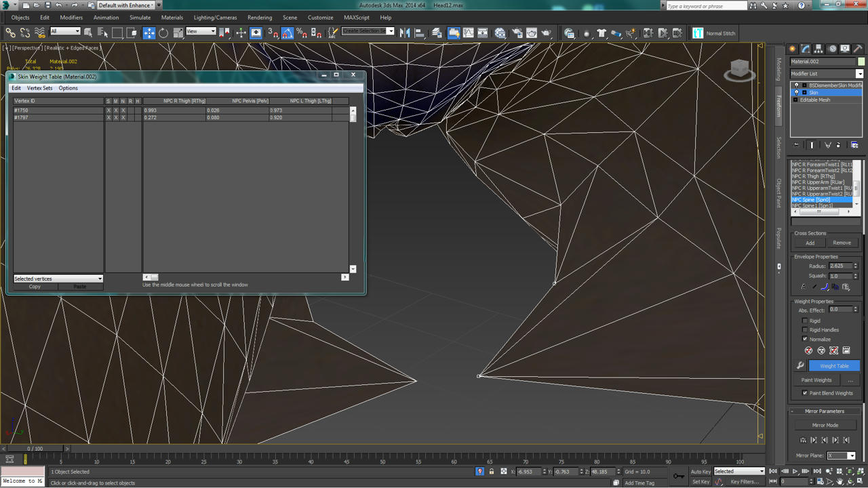Click the Render Production teapot icon
The image size is (868, 488).
click(547, 33)
